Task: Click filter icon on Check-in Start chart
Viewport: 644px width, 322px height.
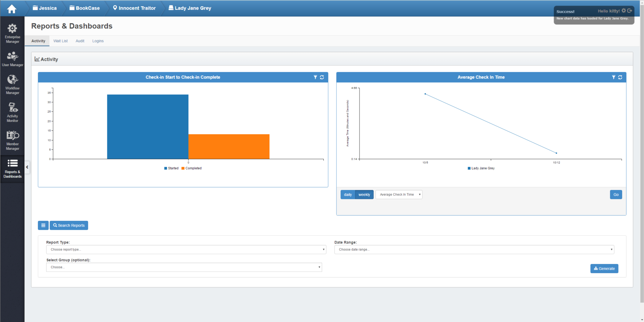Action: pyautogui.click(x=315, y=77)
